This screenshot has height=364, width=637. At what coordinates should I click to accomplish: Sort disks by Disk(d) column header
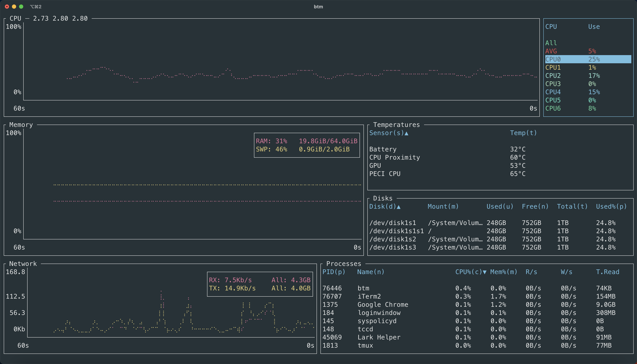point(385,207)
